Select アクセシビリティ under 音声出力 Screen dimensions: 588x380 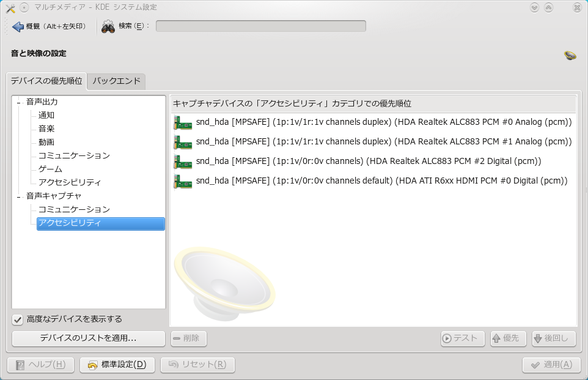tap(70, 182)
